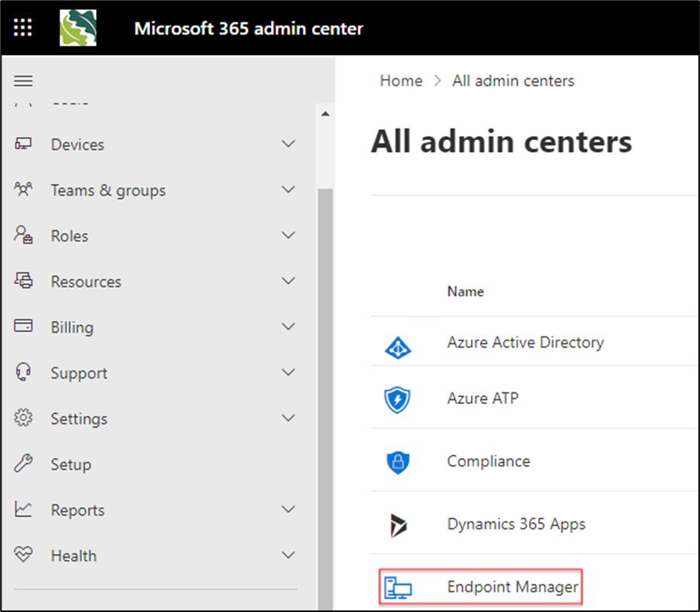Expand the Reports chevron
The image size is (700, 612).
click(x=289, y=509)
